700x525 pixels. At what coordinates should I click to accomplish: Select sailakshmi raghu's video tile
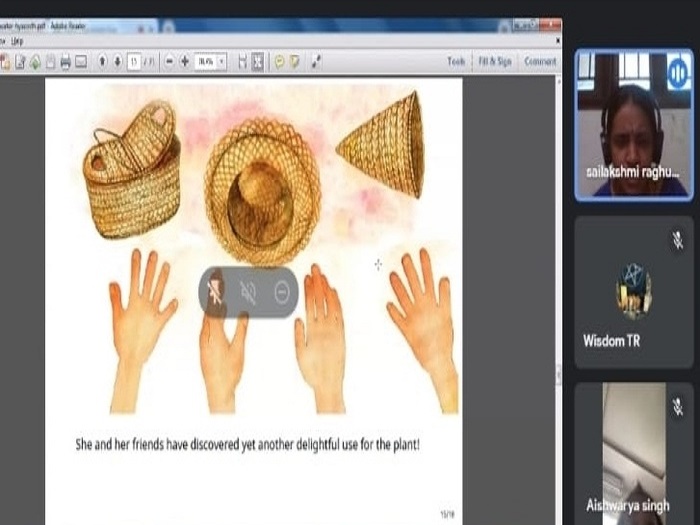click(x=633, y=125)
